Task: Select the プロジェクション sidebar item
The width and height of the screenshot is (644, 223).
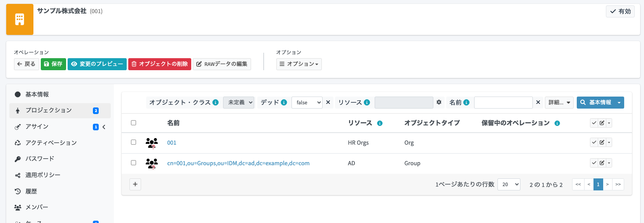Action: click(60, 111)
